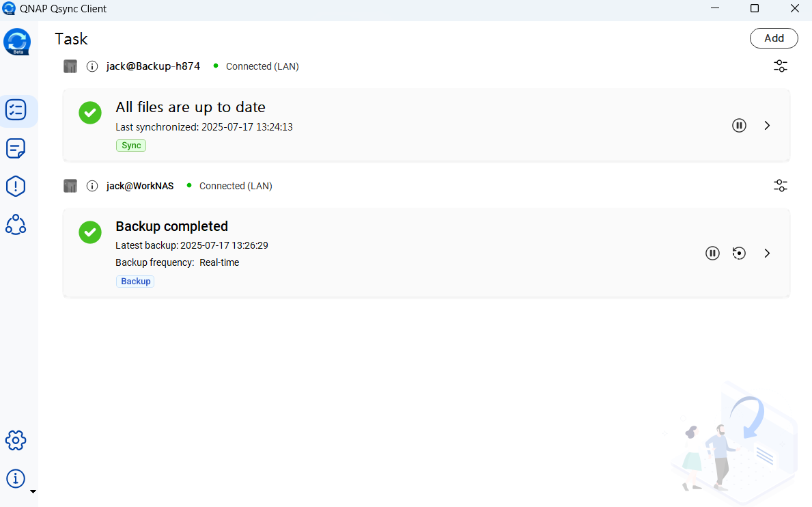812x507 pixels.
Task: Click the green Sync tag
Action: point(131,146)
